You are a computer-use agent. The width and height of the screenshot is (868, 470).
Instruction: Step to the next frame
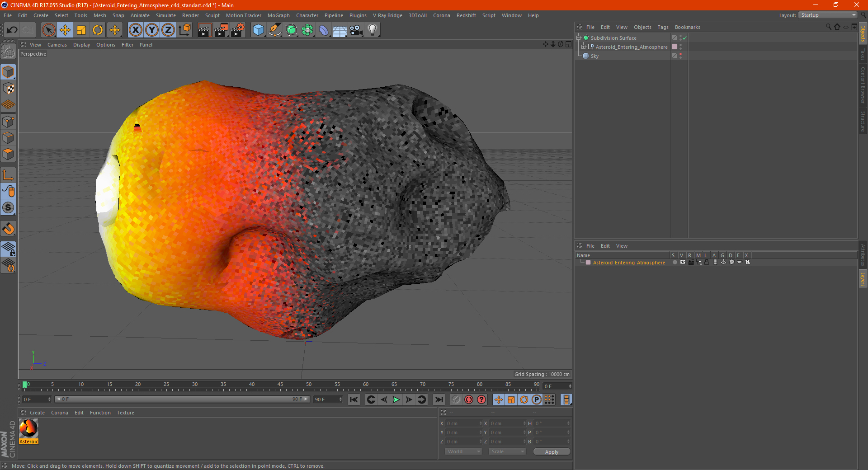[409, 399]
